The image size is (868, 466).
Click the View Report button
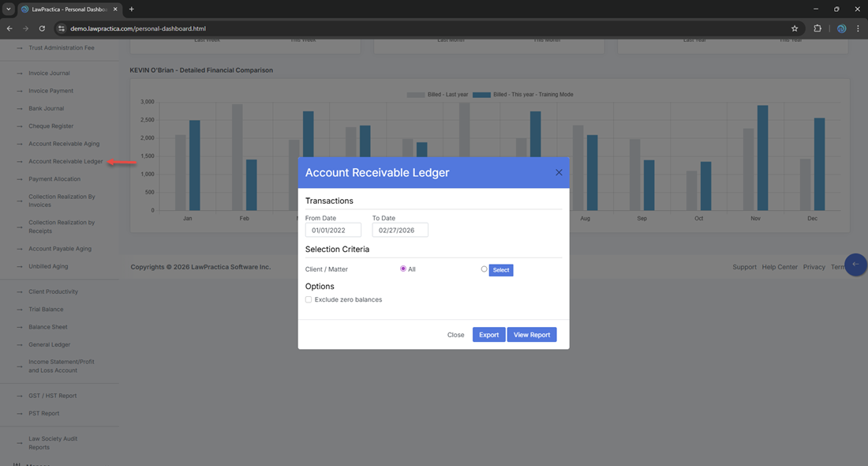[532, 335]
